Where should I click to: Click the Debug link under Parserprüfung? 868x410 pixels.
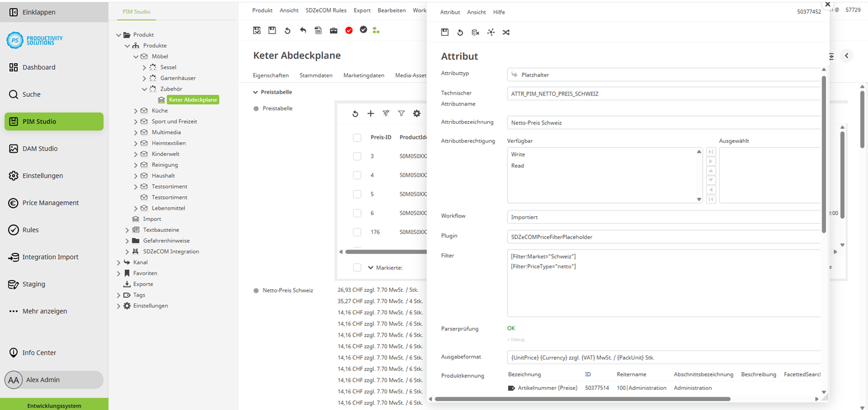(x=516, y=339)
